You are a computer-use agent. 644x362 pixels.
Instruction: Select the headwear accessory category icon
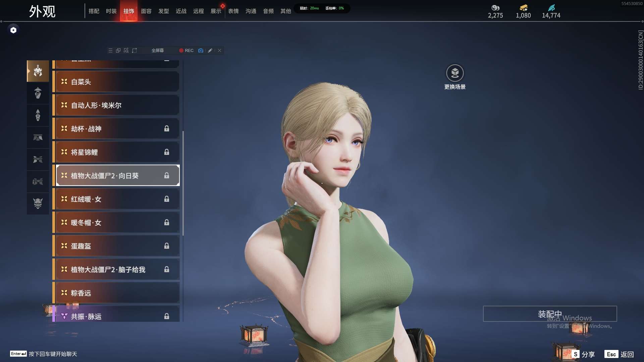coord(38,71)
